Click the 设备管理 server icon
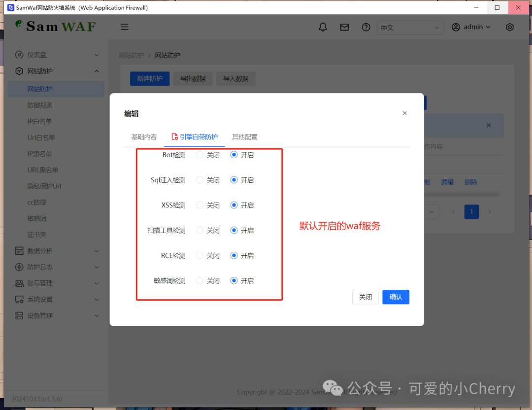The image size is (532, 410). pyautogui.click(x=19, y=316)
